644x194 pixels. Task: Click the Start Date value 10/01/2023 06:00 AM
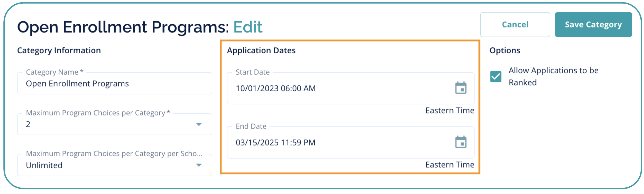pyautogui.click(x=275, y=88)
